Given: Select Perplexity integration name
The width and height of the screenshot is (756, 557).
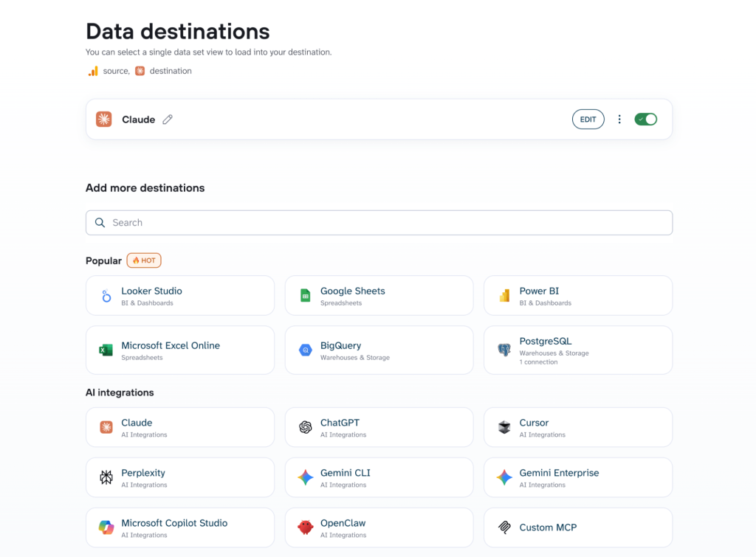Looking at the screenshot, I should click(x=142, y=473).
